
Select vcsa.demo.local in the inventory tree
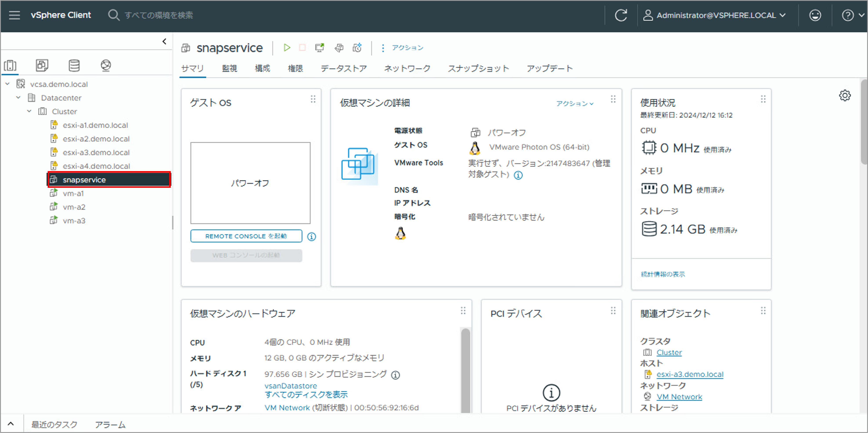click(x=59, y=84)
